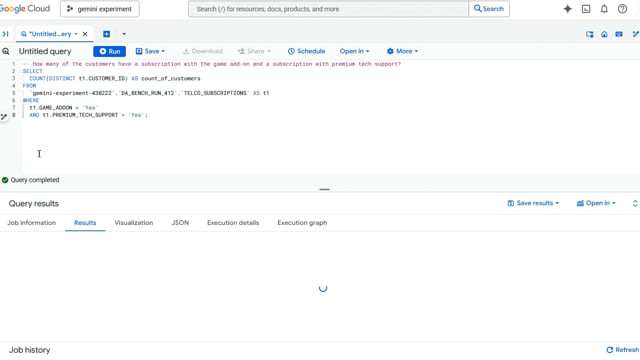Create a new query tab with plus icon
640x360 pixels.
tap(107, 34)
